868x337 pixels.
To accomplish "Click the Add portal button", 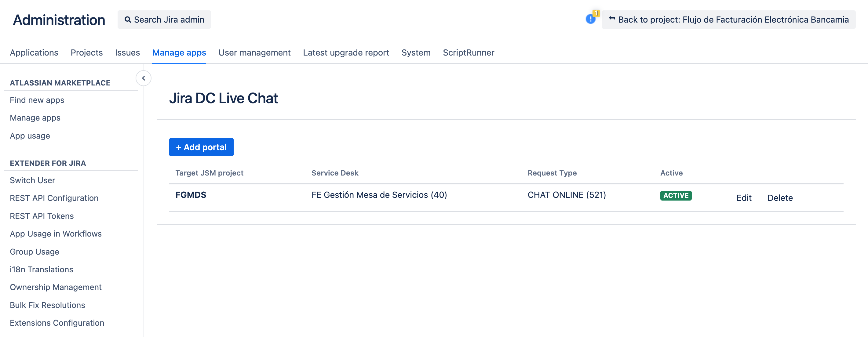I will 201,147.
